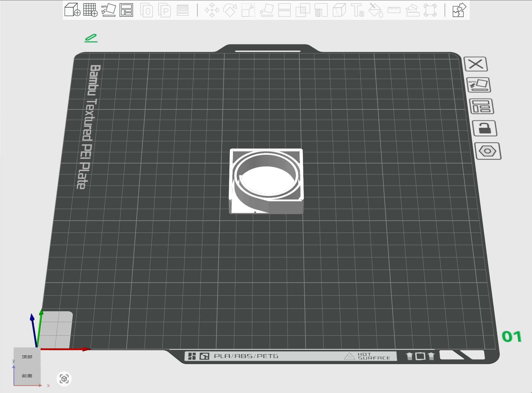Arrange objects on plate 01

pyautogui.click(x=482, y=107)
